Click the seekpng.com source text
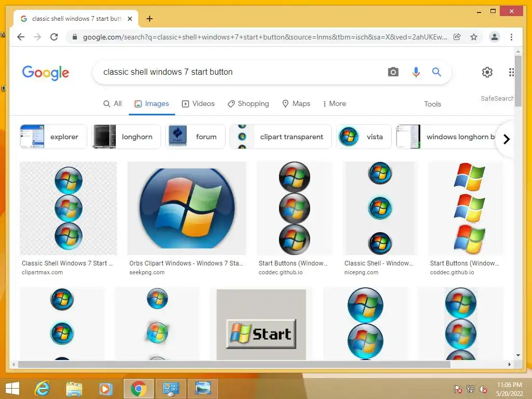 pos(147,272)
